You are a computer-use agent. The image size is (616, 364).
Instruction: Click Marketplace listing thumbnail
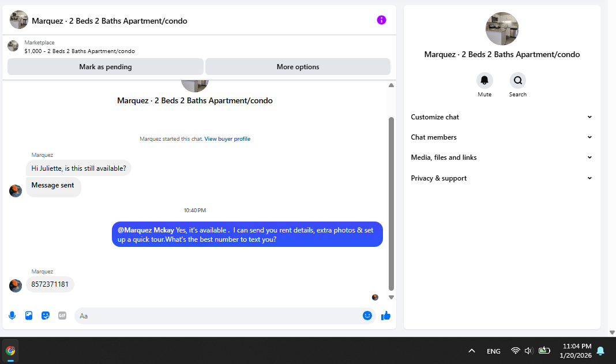pos(13,46)
